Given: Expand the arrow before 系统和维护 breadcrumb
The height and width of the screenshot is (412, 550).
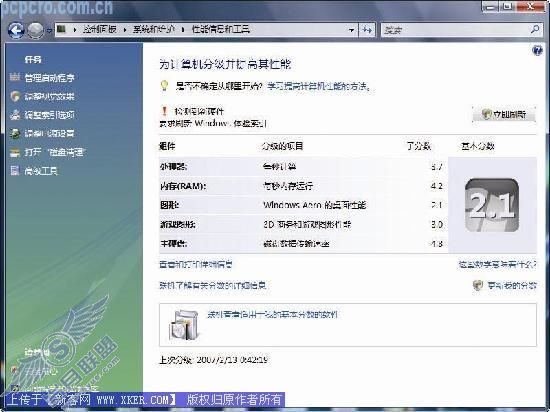Looking at the screenshot, I should [x=125, y=29].
